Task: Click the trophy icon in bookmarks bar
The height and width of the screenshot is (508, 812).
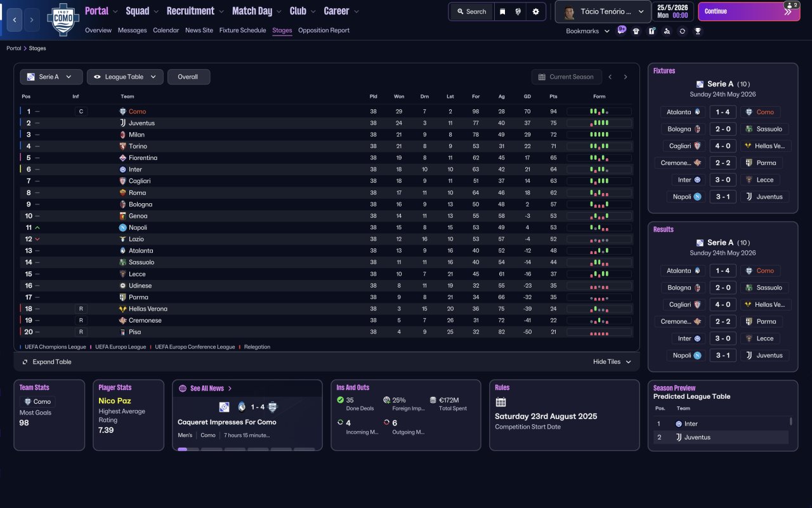Action: click(x=698, y=31)
